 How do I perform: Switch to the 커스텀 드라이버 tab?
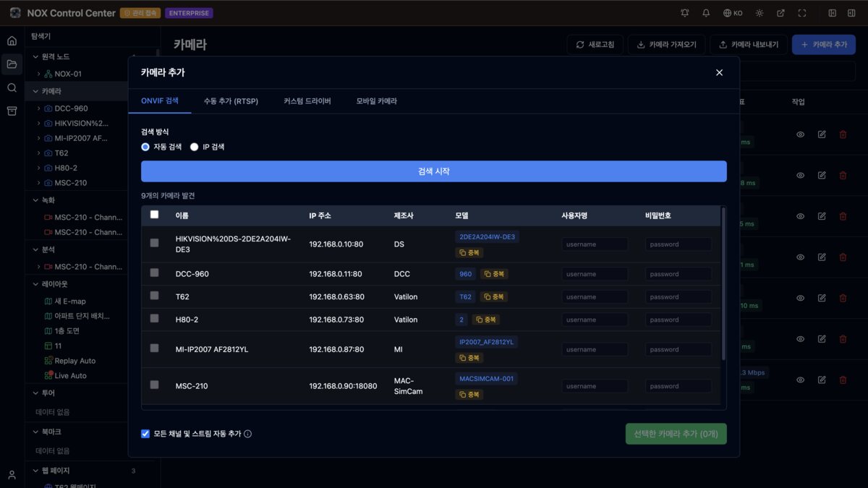pos(307,101)
